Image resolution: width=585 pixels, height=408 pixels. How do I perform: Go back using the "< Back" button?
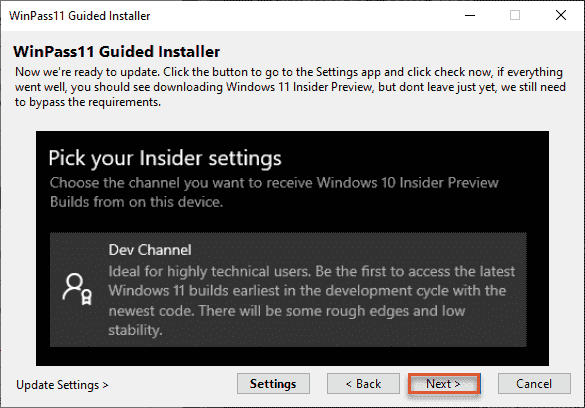pyautogui.click(x=363, y=383)
